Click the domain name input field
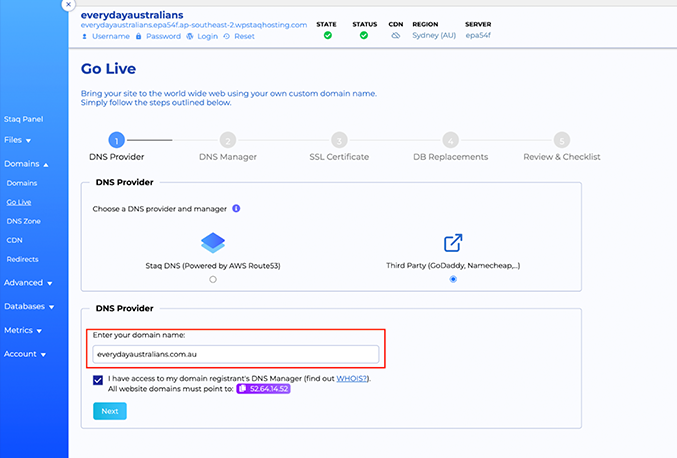 [x=236, y=354]
